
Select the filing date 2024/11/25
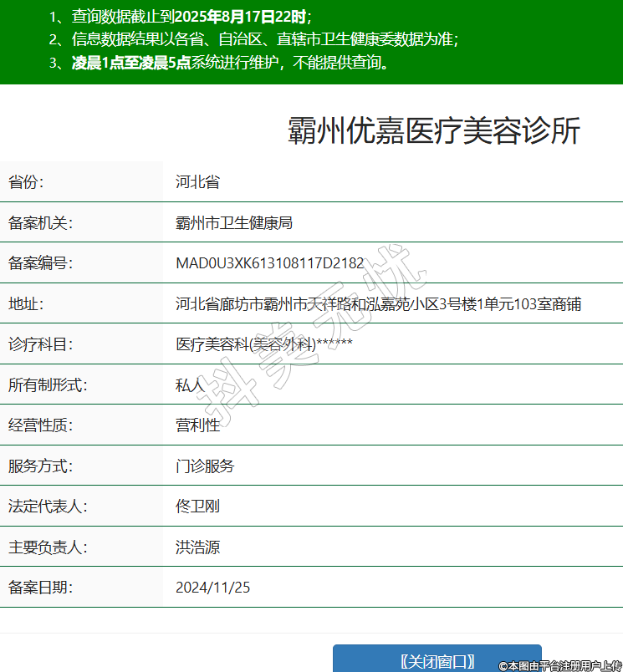[x=212, y=588]
